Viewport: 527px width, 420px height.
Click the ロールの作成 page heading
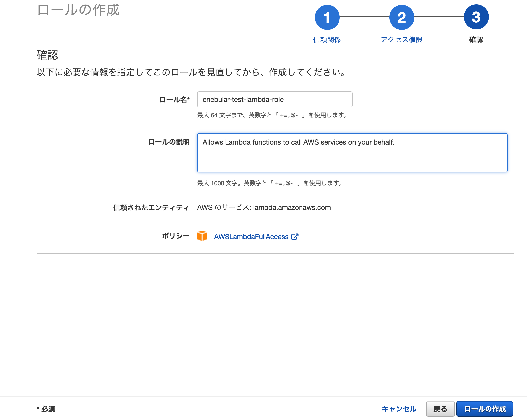click(x=78, y=10)
